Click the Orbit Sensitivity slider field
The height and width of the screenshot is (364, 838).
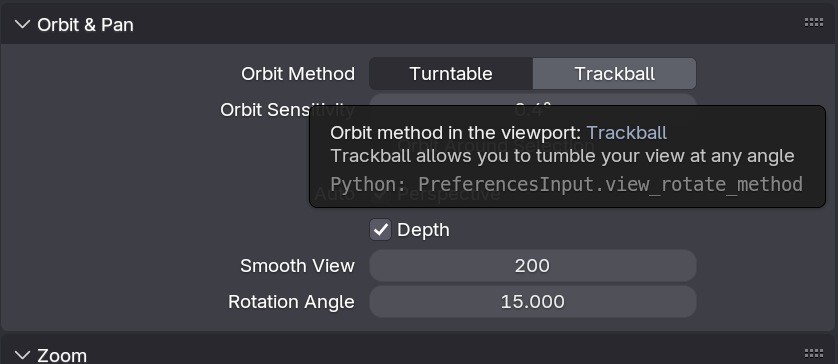[532, 103]
